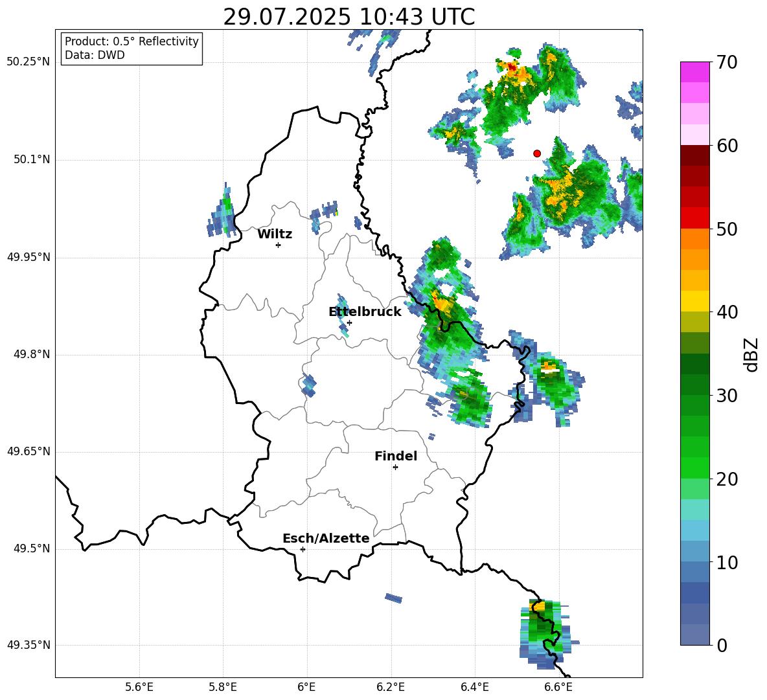Click the 5.8°E longitude label
The width and height of the screenshot is (767, 700).
[x=223, y=688]
